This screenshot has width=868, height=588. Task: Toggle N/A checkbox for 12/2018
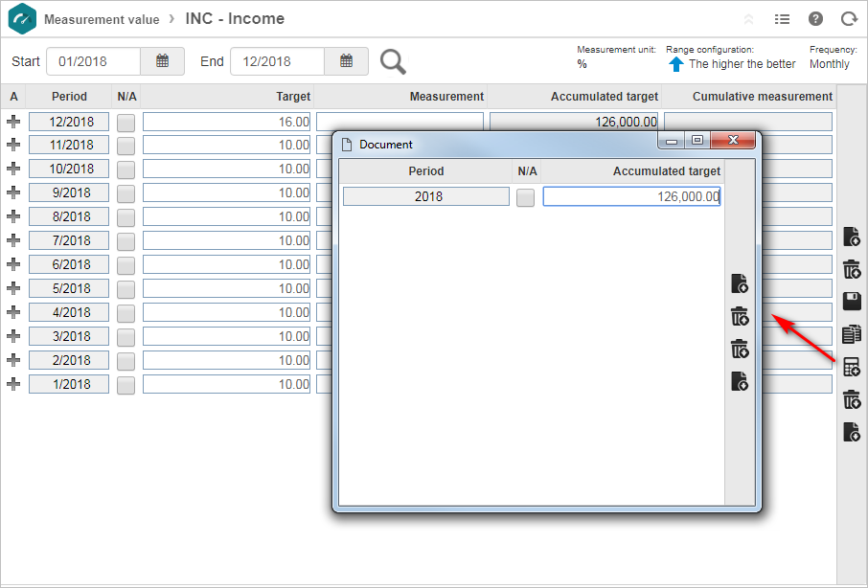click(126, 123)
